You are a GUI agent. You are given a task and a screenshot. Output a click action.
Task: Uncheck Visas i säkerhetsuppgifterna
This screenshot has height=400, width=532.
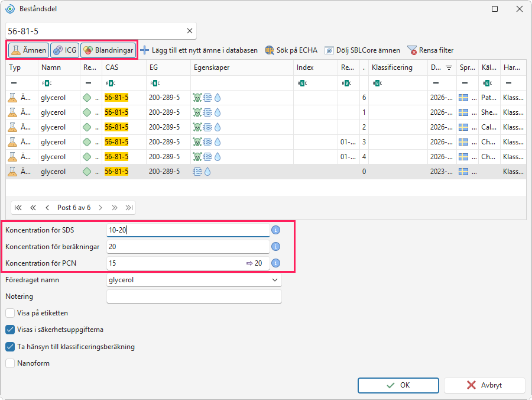pos(10,330)
